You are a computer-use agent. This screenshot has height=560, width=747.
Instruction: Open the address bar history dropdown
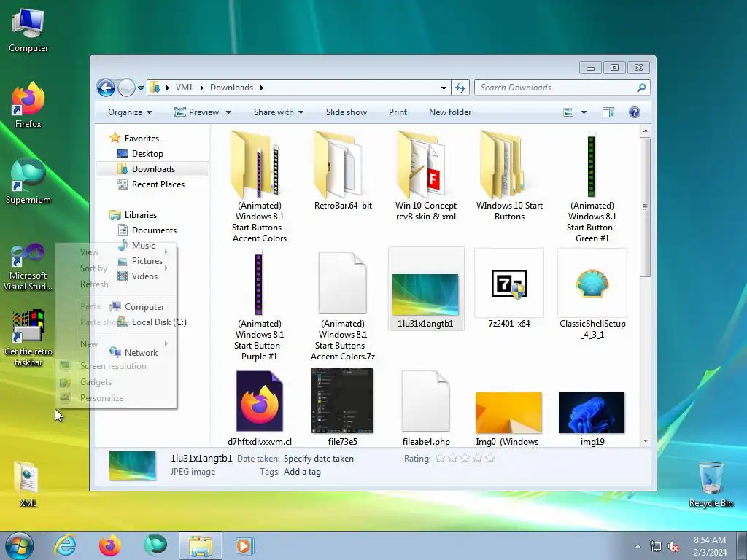pyautogui.click(x=444, y=87)
